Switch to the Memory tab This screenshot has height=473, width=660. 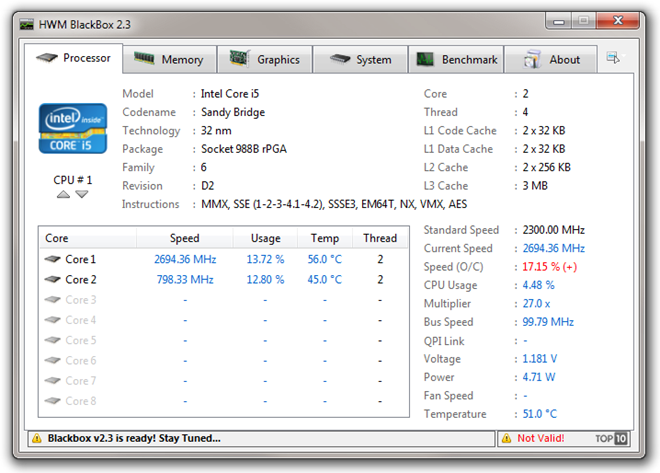pyautogui.click(x=170, y=59)
